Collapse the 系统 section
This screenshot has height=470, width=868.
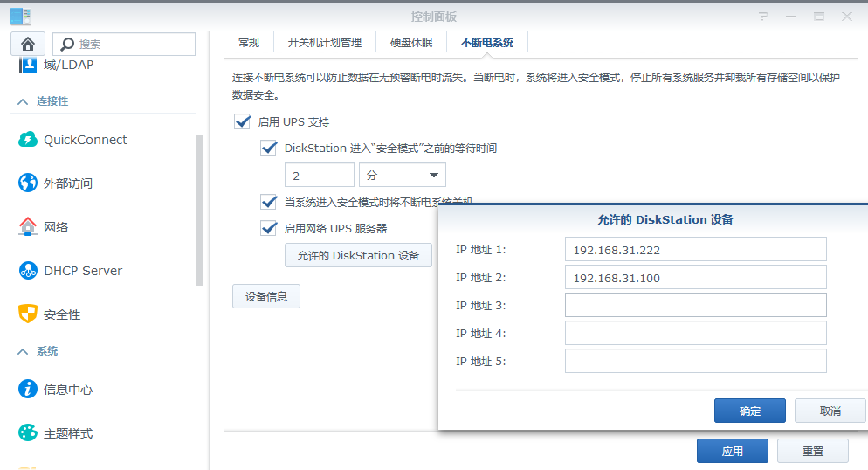coord(23,351)
